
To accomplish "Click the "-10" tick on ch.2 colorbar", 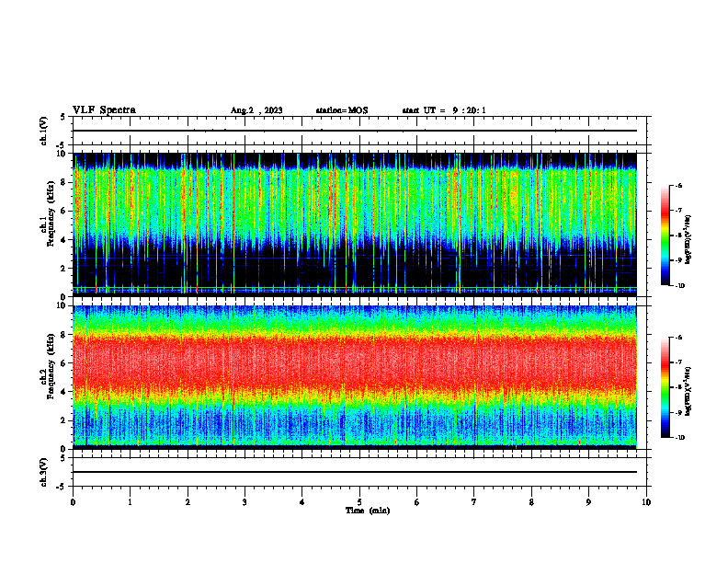I will click(x=680, y=438).
